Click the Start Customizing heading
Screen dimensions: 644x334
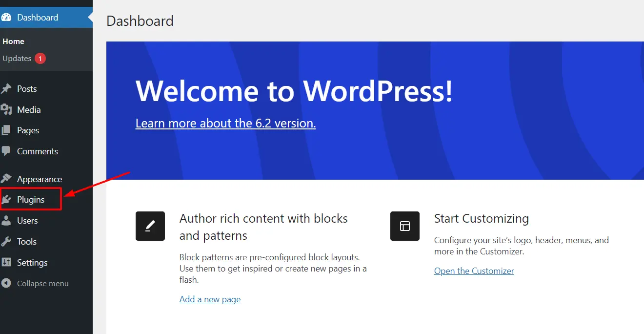click(482, 218)
